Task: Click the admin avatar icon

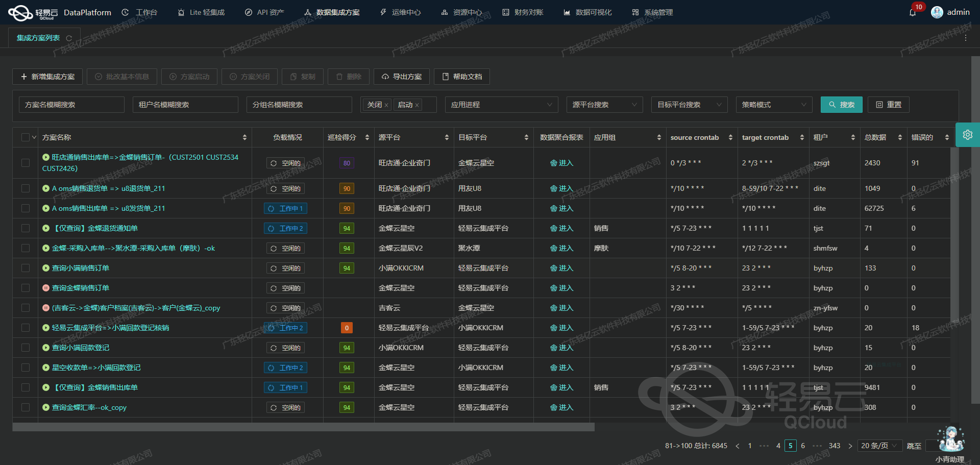Action: coord(937,12)
